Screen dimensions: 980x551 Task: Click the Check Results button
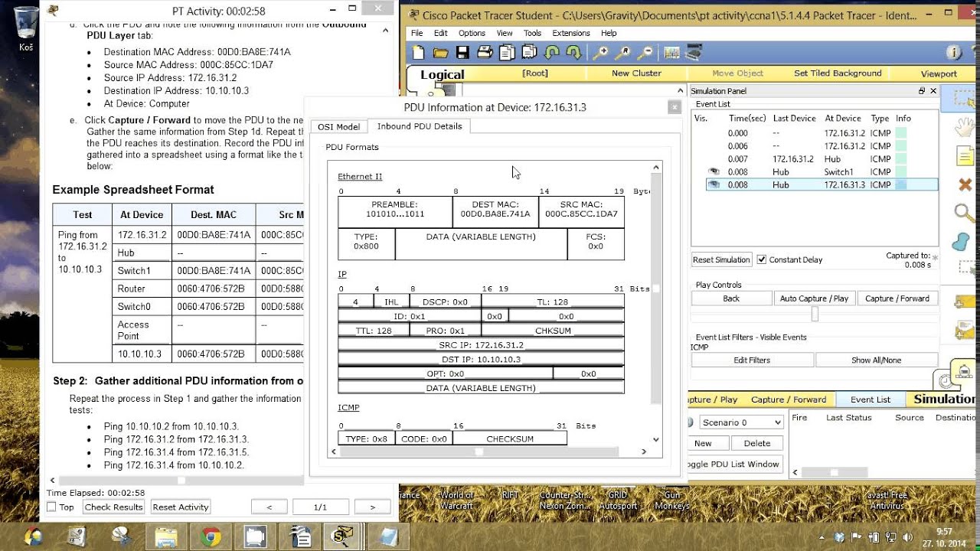tap(113, 507)
